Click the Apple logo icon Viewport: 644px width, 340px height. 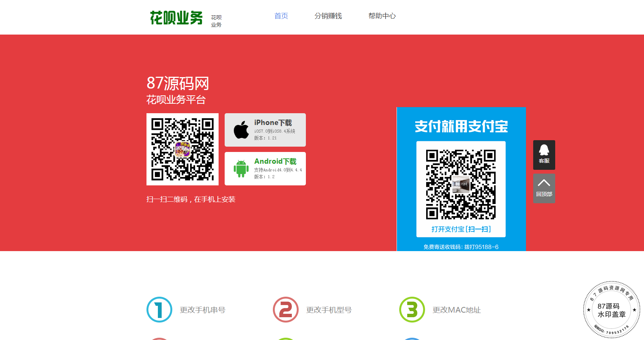pyautogui.click(x=241, y=130)
